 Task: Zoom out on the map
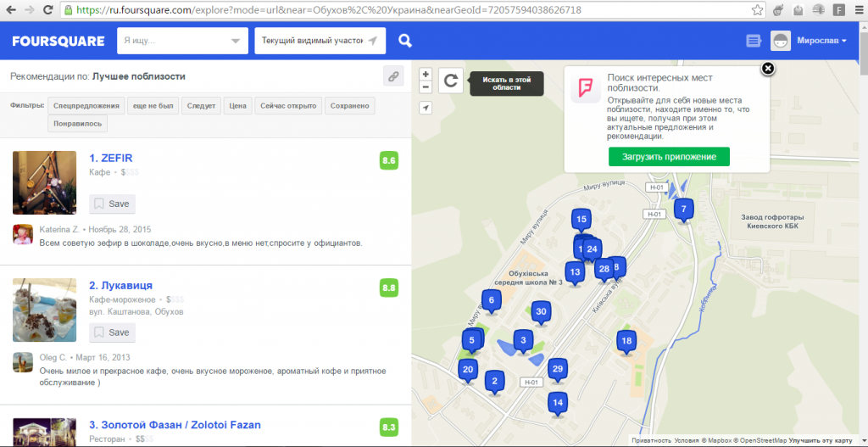click(x=426, y=87)
